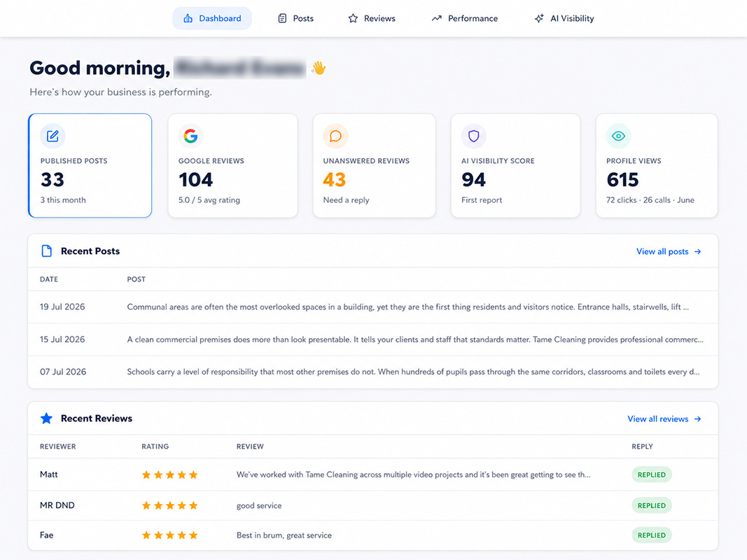Open the Unanswered Reviews card
Viewport: 747px width, 560px height.
click(374, 165)
